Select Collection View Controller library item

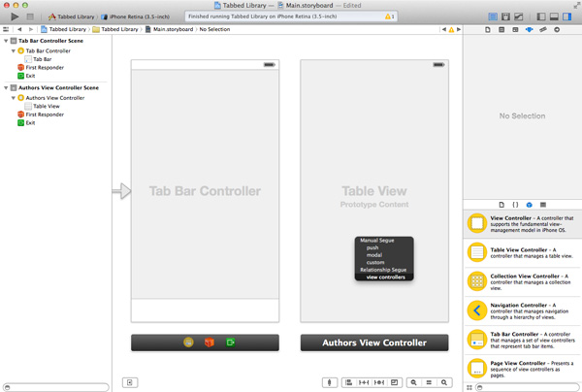point(523,281)
